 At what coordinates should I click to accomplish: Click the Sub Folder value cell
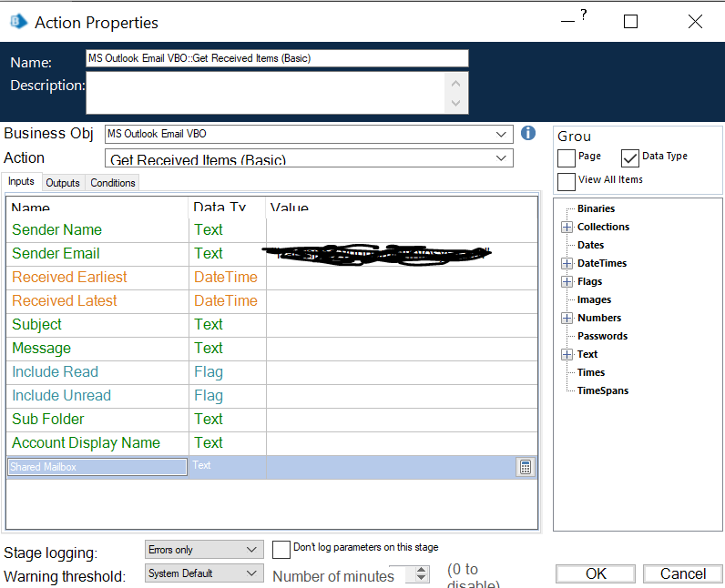(402, 420)
